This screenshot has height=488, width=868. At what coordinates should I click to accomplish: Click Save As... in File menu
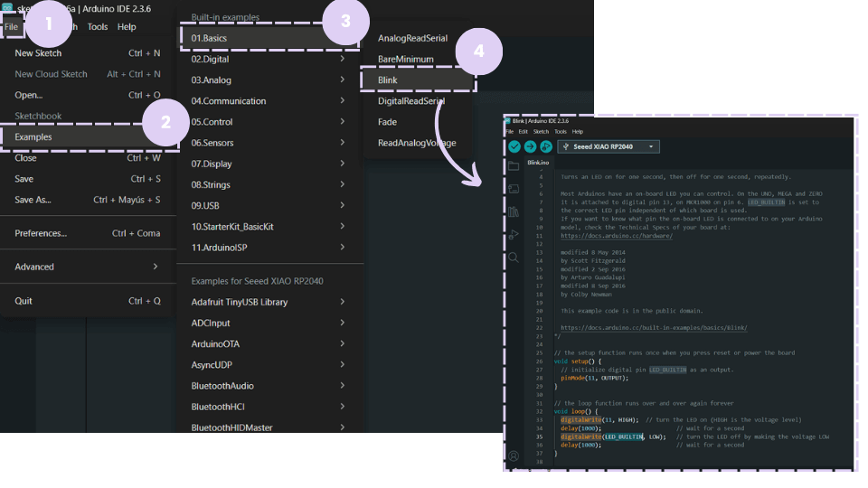coord(86,200)
